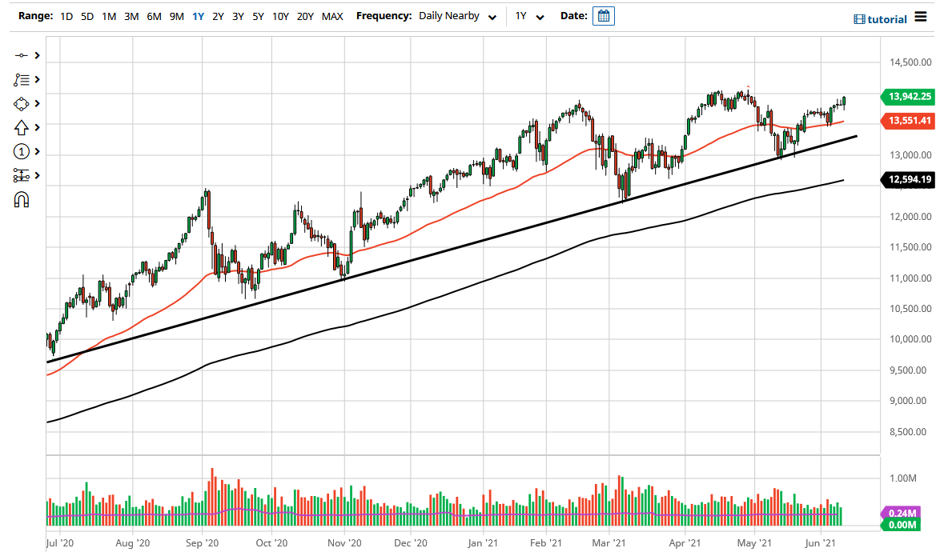
Task: Select the MAX range option
Action: [x=332, y=15]
